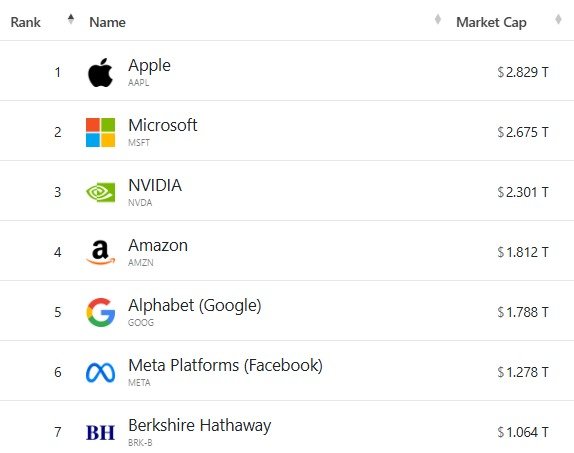Image resolution: width=574 pixels, height=453 pixels.
Task: Click the Google G logo
Action: coord(101,312)
